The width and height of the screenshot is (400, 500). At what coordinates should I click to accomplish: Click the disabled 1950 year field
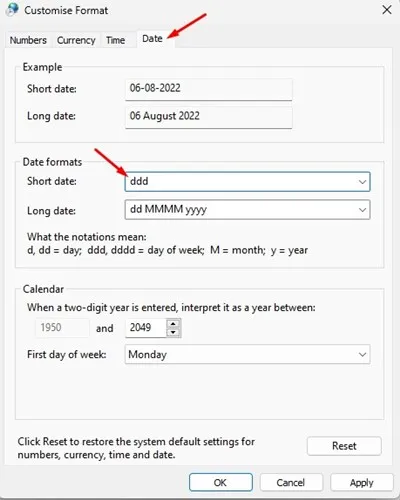click(62, 328)
